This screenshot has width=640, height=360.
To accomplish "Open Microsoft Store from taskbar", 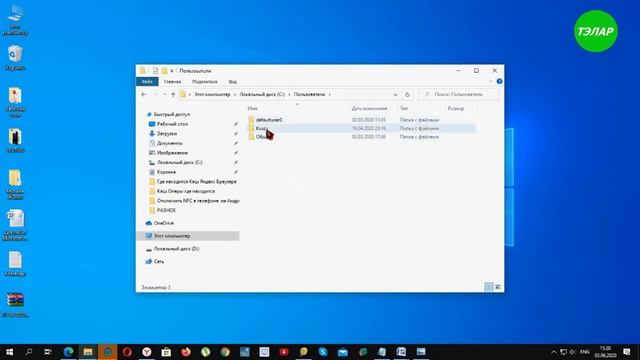I will click(166, 351).
